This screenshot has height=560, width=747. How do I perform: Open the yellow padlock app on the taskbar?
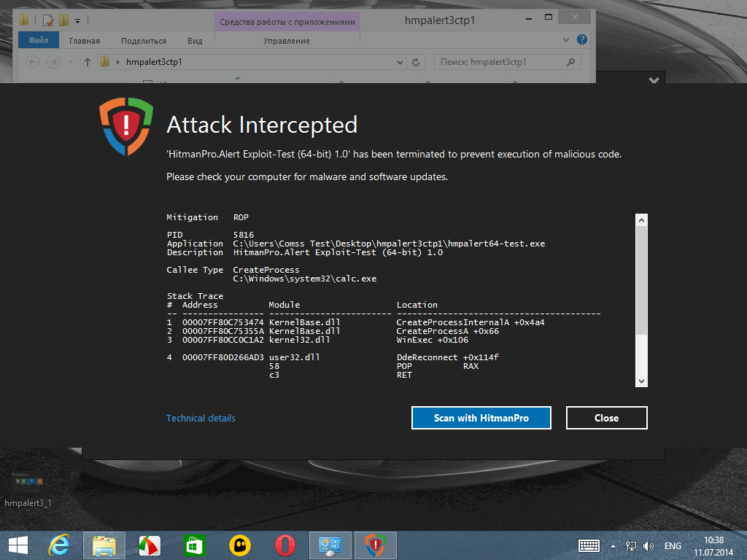[239, 545]
